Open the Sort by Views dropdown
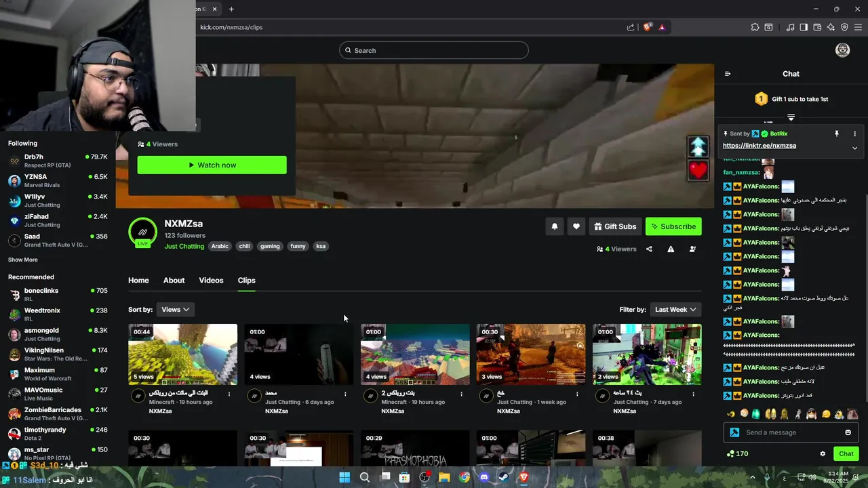868x488 pixels. tap(175, 309)
